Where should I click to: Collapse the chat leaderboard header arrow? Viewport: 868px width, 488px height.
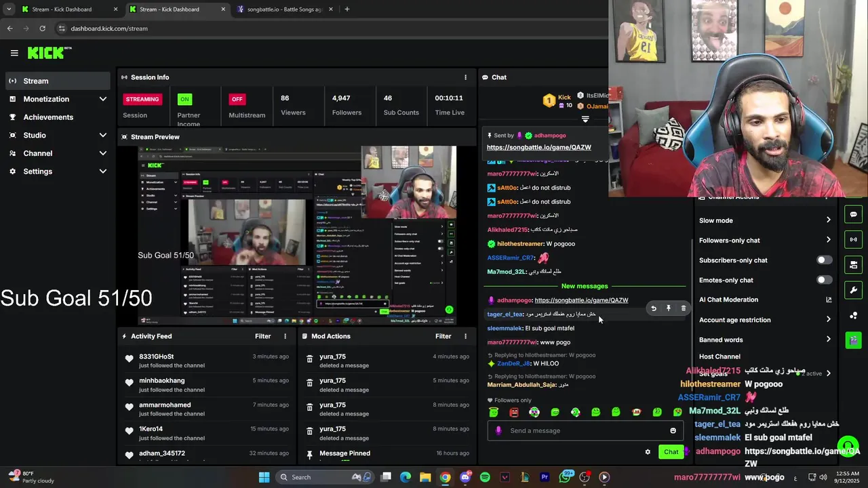585,119
